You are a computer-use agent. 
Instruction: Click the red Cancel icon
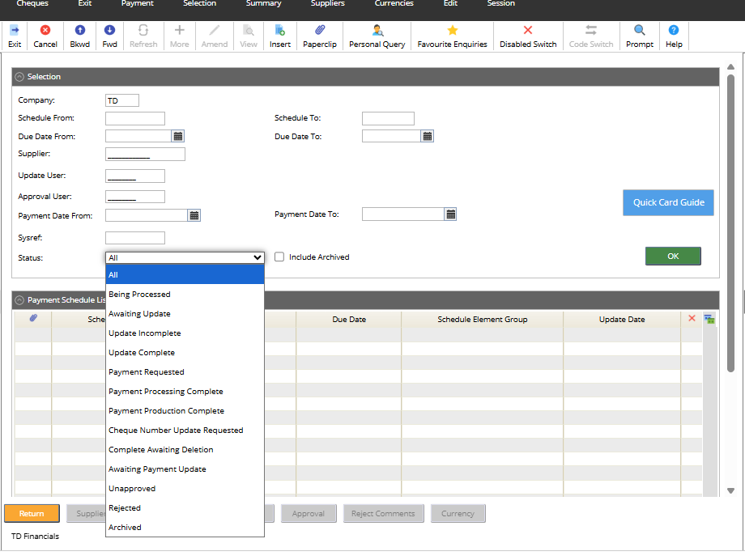(45, 36)
